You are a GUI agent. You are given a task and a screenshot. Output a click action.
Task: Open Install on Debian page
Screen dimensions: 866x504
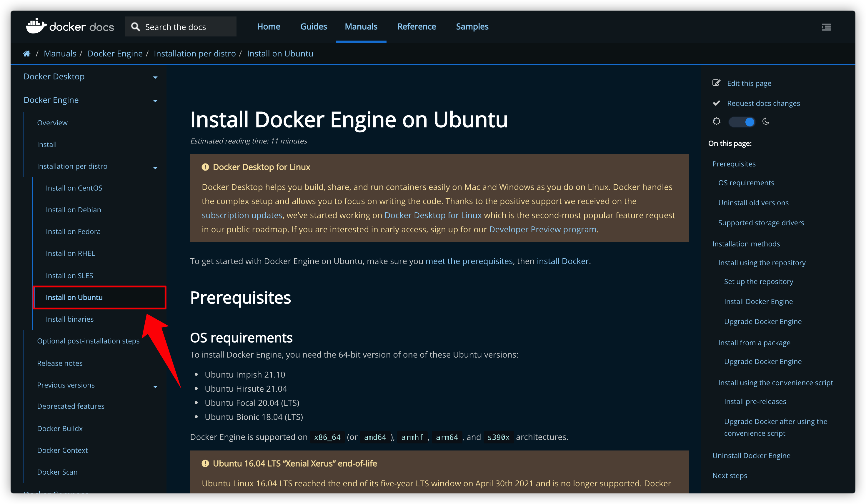point(74,210)
